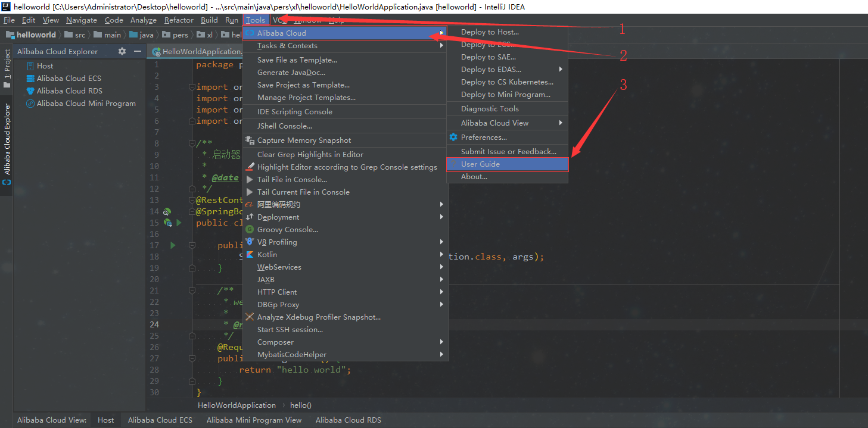Click the Alibaba coding guidelines icon

tap(250, 204)
